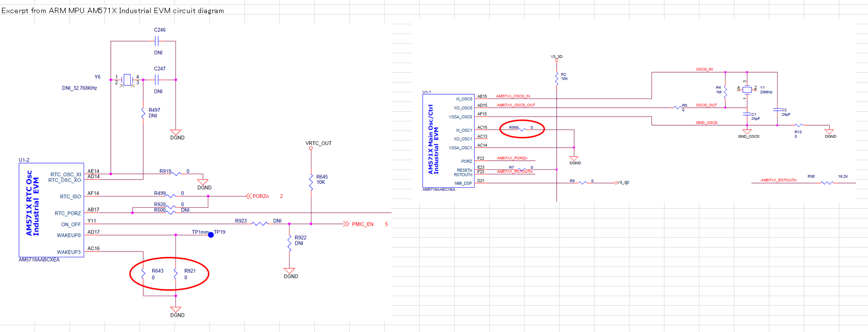
Task: Select the RTC_PORZ pin name
Action: pyautogui.click(x=68, y=213)
